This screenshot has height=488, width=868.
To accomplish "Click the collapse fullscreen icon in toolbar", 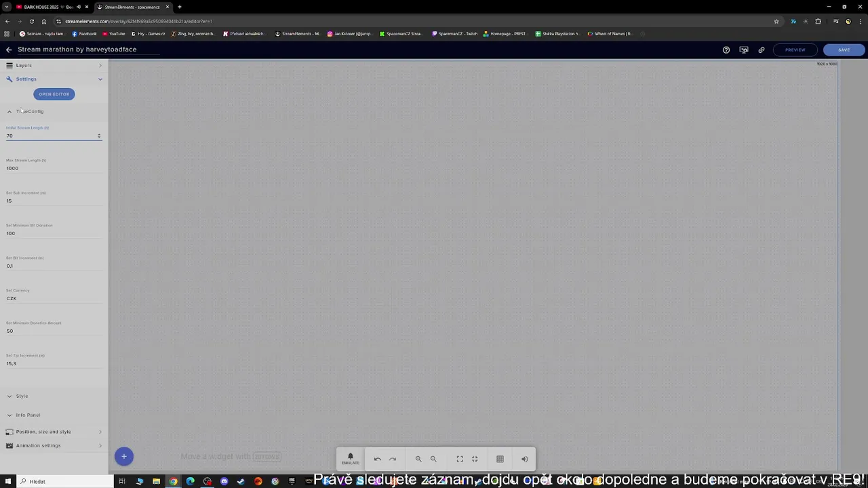I will tap(475, 459).
